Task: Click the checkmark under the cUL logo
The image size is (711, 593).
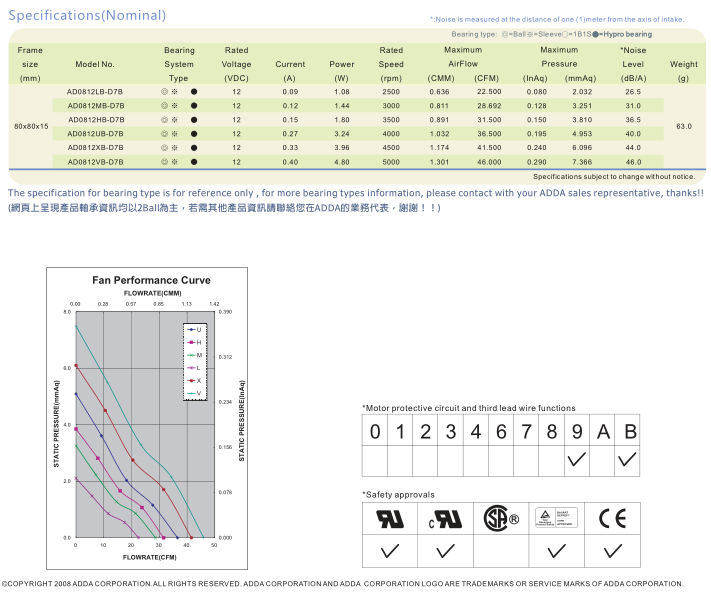Action: 445,551
